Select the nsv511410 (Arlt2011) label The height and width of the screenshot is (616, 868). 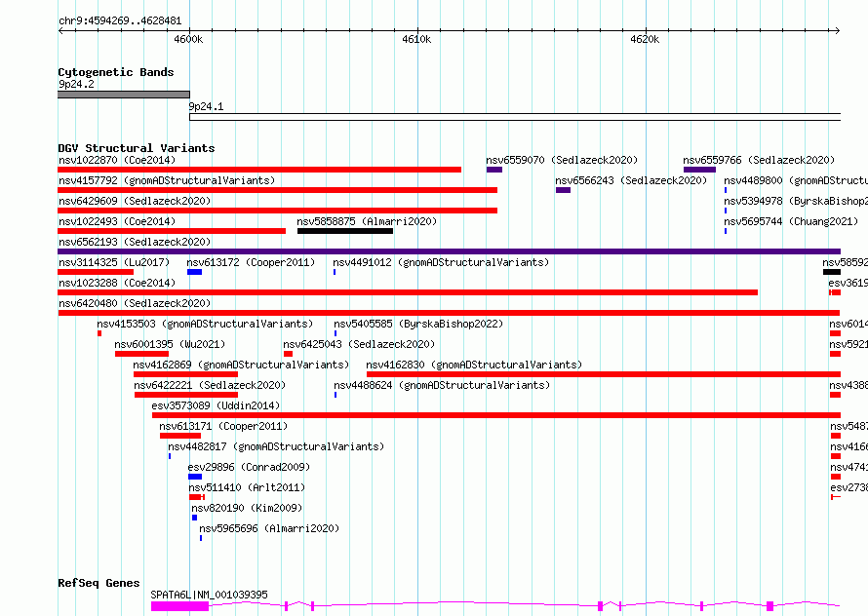247,487
